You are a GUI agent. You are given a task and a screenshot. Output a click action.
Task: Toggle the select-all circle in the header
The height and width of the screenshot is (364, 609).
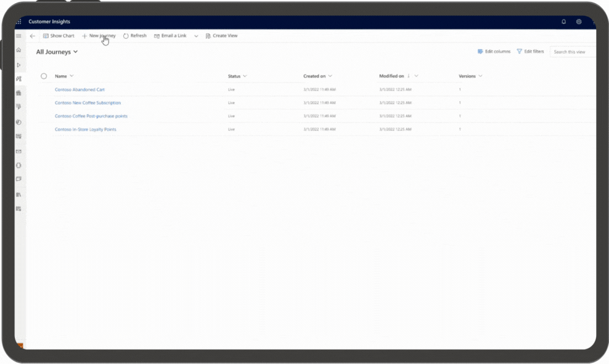pos(44,76)
